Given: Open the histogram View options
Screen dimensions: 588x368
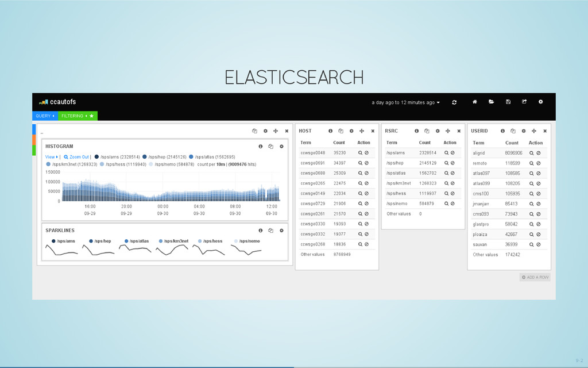Looking at the screenshot, I should click(x=51, y=157).
